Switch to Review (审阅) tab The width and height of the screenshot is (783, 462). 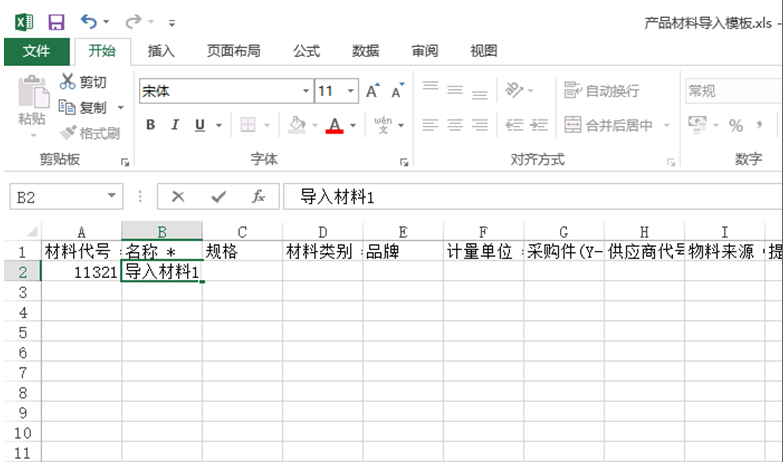[x=424, y=50]
